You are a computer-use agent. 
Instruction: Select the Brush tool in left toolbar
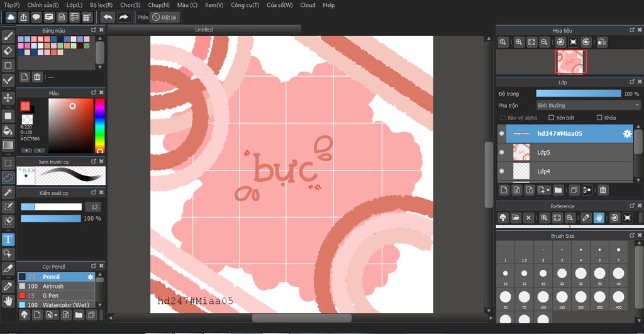pos(8,36)
